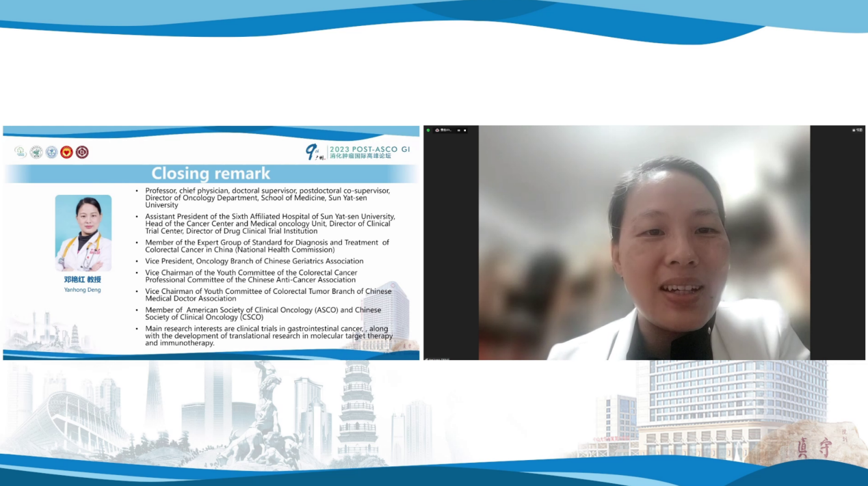Click the third blue circular emblem logo
Screen dimensions: 868x486
[51, 152]
